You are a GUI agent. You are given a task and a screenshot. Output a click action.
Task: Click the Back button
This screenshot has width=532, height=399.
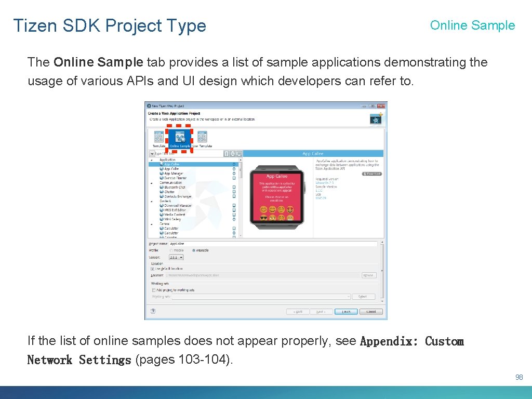pos(298,312)
